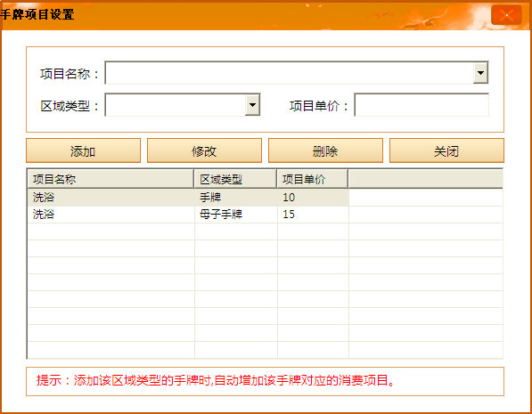
Task: Click the 添加 button
Action: coord(83,150)
